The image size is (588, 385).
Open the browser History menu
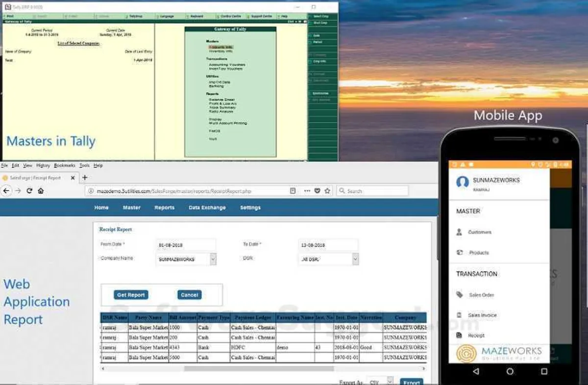click(43, 166)
